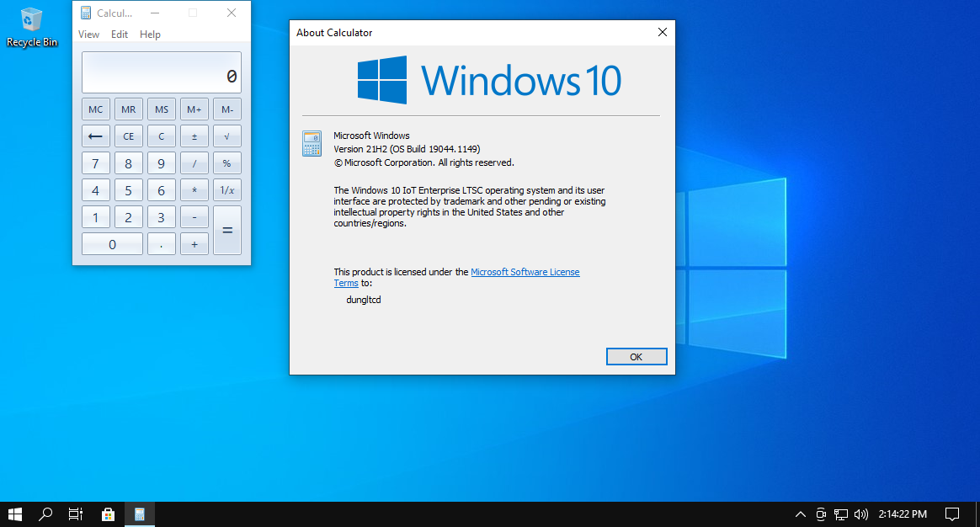The height and width of the screenshot is (527, 980).
Task: Open taskbar Search magnifier
Action: point(45,514)
